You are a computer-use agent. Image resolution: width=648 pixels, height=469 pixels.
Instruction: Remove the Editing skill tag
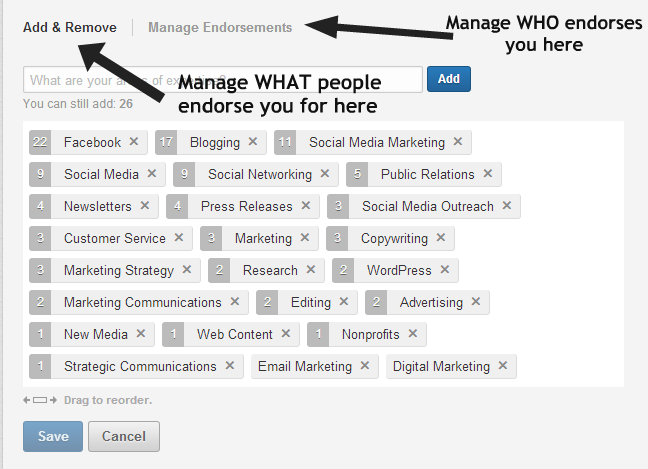343,301
